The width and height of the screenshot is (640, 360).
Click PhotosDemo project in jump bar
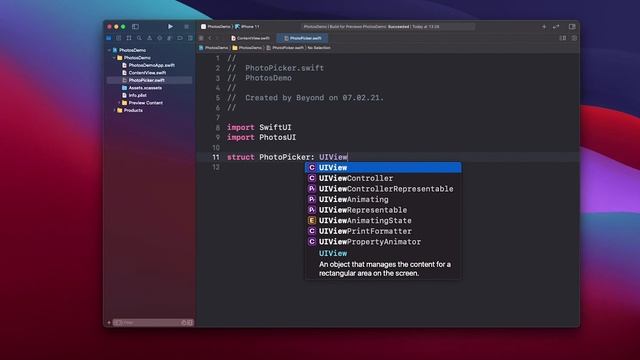click(x=213, y=48)
